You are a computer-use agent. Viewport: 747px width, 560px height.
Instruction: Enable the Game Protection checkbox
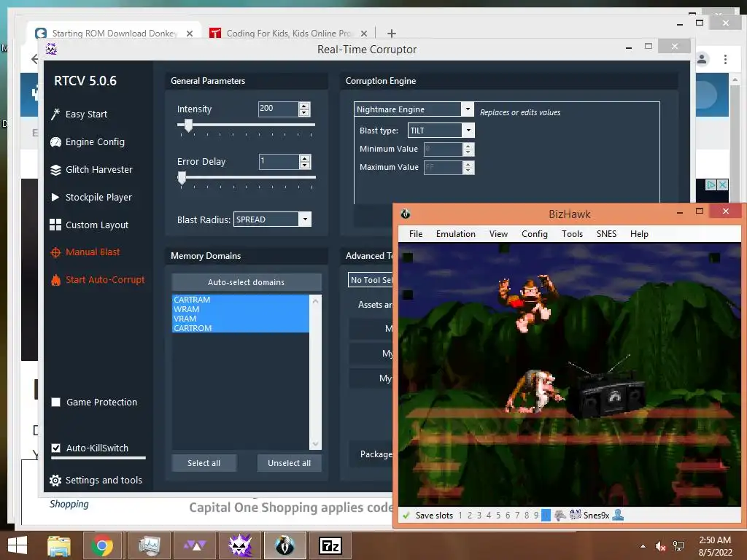coord(55,402)
